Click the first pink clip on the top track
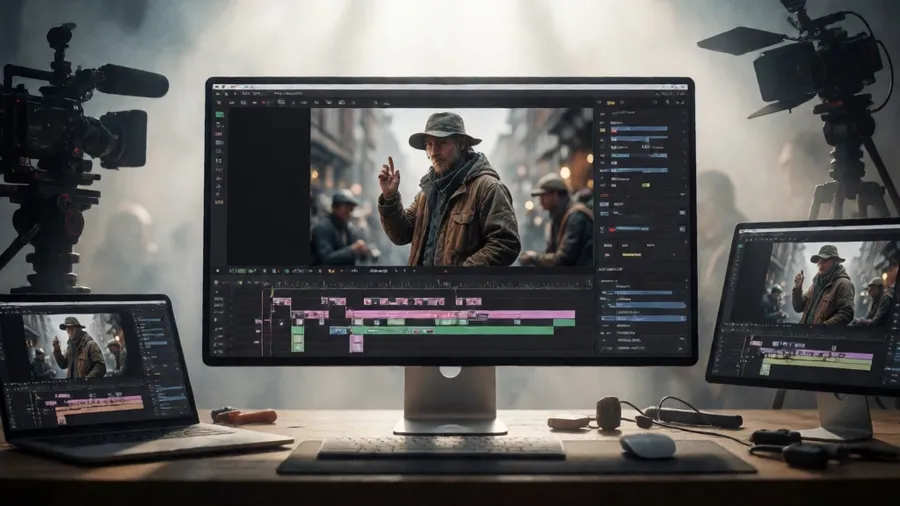900x506 pixels. pyautogui.click(x=281, y=301)
